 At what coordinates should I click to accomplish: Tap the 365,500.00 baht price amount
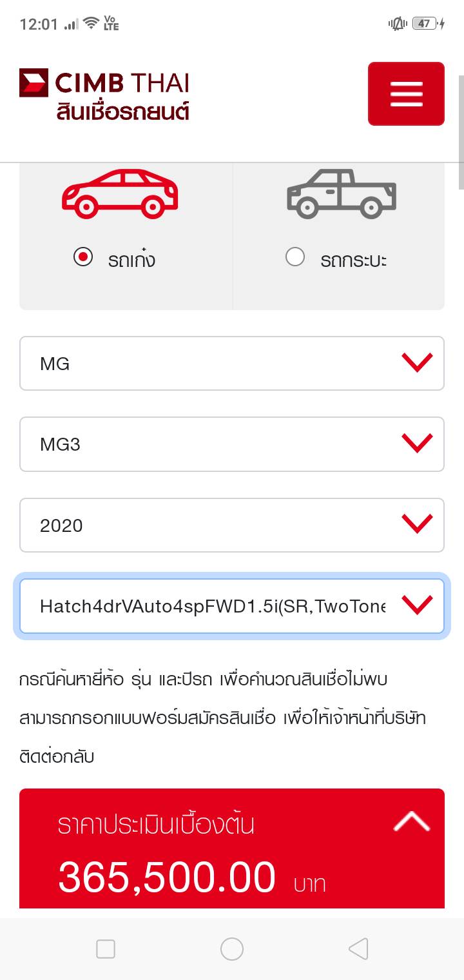(x=167, y=877)
